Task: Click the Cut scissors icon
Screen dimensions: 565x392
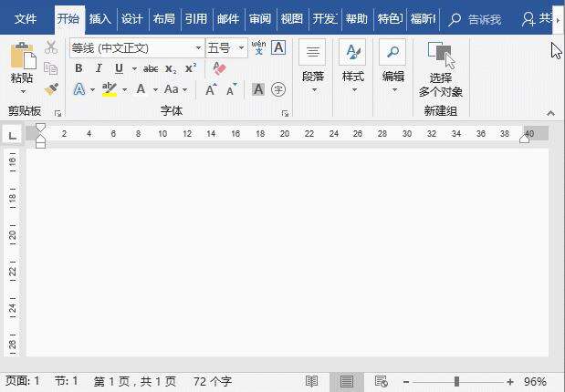Action: point(51,47)
